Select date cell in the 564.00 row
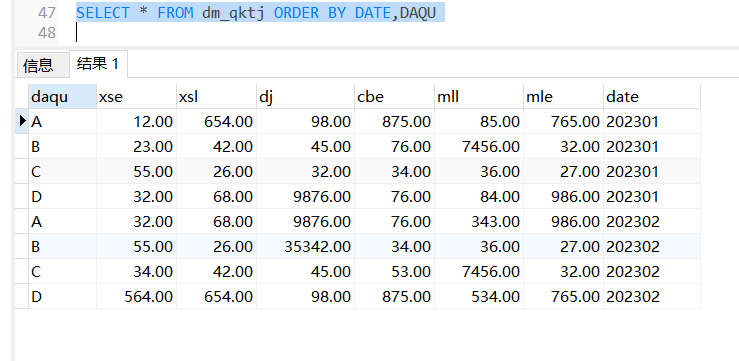This screenshot has width=739, height=361. pos(652,296)
